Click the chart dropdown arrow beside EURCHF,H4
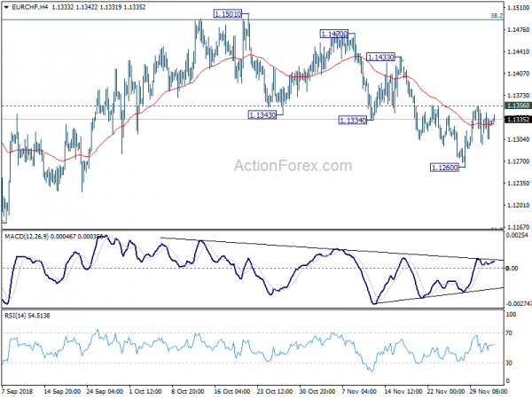The width and height of the screenshot is (532, 399). pyautogui.click(x=6, y=7)
